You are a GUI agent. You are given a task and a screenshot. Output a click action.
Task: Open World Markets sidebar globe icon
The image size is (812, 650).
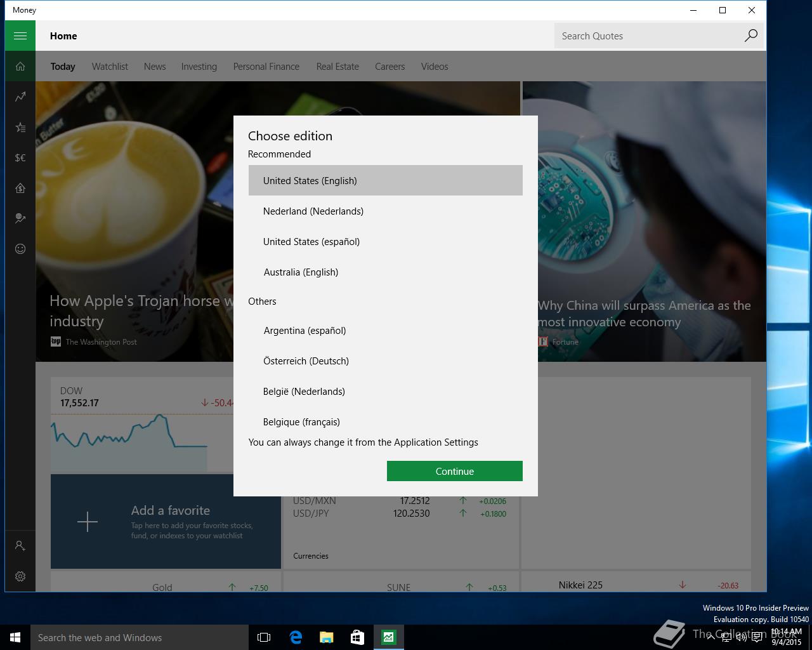[20, 218]
